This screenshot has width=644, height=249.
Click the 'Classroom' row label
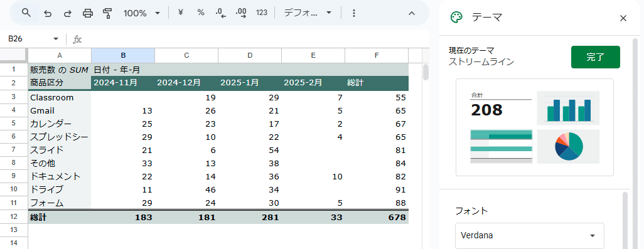[x=60, y=98]
